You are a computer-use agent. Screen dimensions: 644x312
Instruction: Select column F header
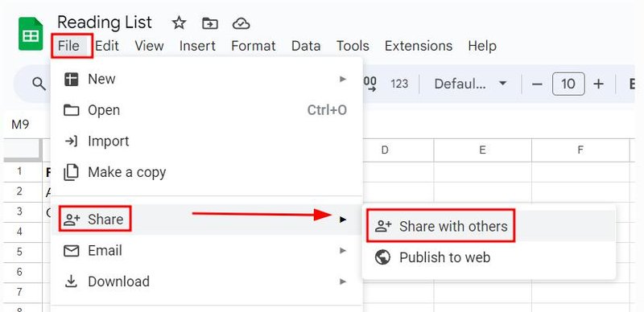point(580,150)
